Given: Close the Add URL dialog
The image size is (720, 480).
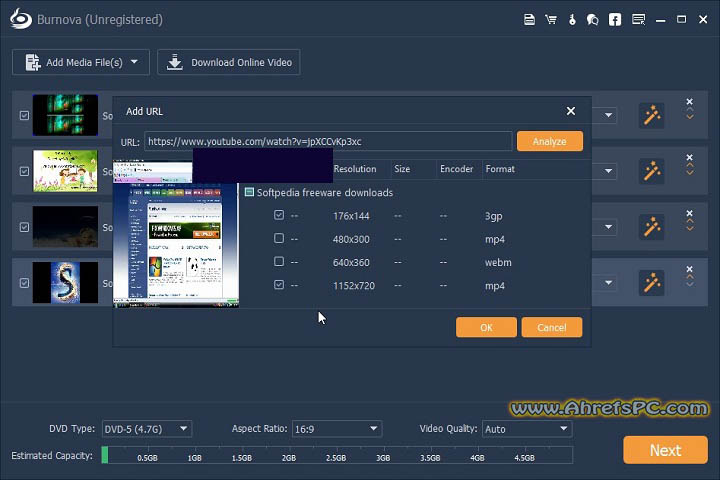Looking at the screenshot, I should coord(571,111).
